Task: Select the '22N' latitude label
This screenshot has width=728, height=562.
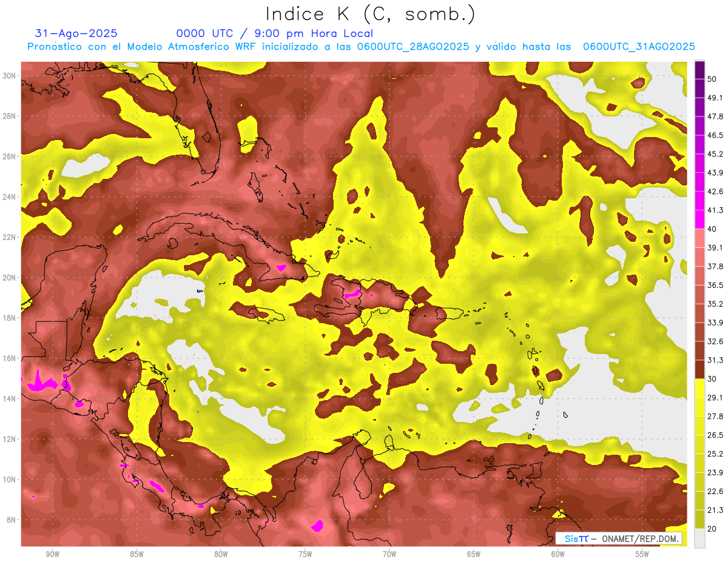Action: 9,237
